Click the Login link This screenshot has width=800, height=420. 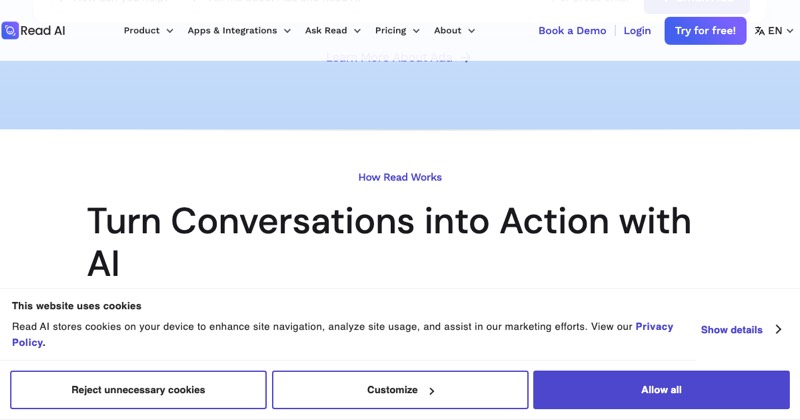pyautogui.click(x=637, y=31)
